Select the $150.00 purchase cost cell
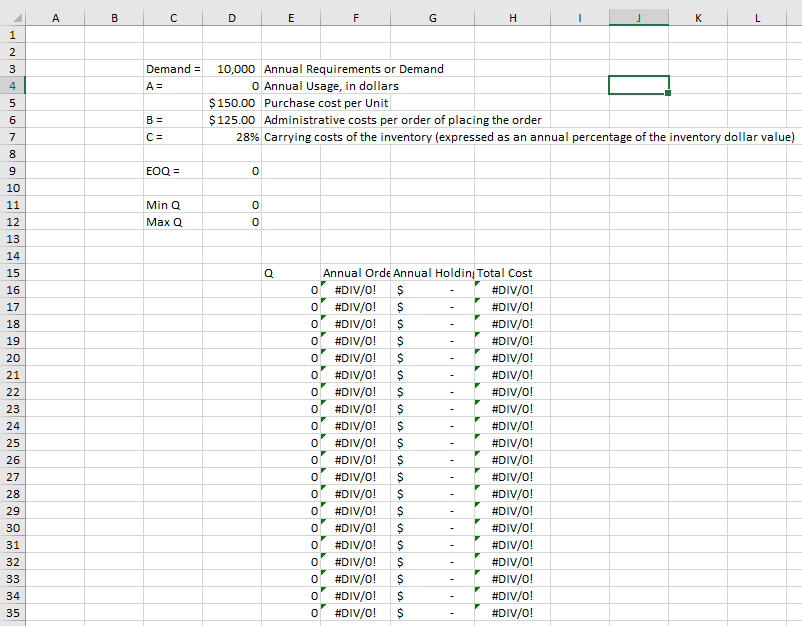The width and height of the screenshot is (802, 626). point(232,103)
